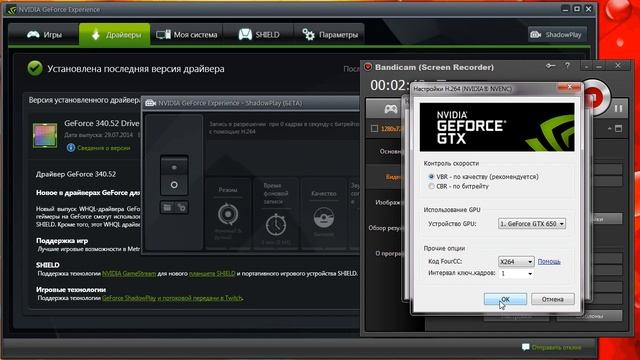Click the Bandicam red record button
The image size is (640, 360).
click(594, 97)
